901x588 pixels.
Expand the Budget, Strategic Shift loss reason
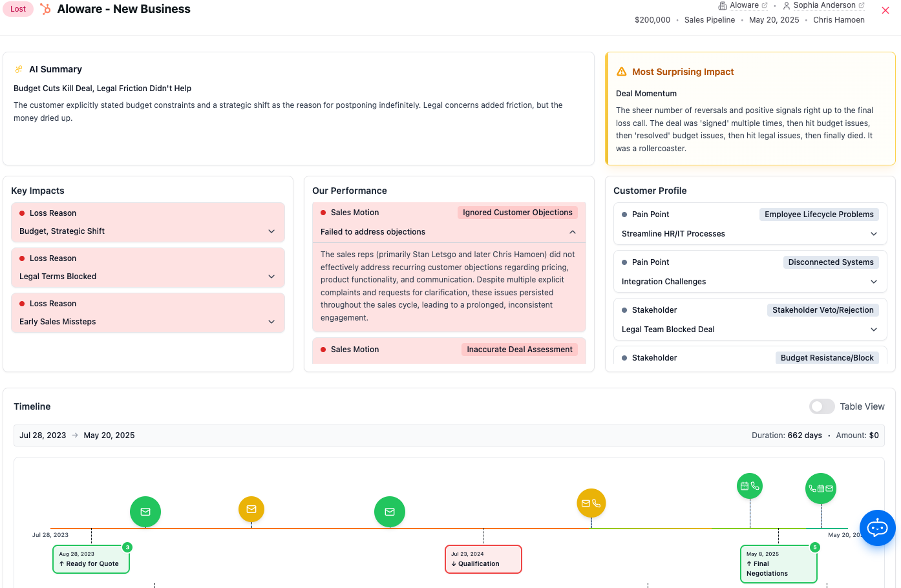(271, 231)
